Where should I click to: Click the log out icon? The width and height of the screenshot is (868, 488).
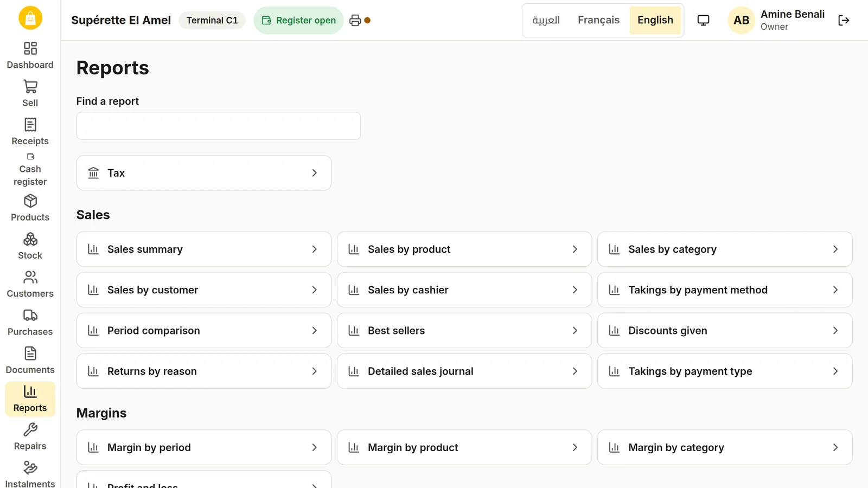pyautogui.click(x=844, y=21)
